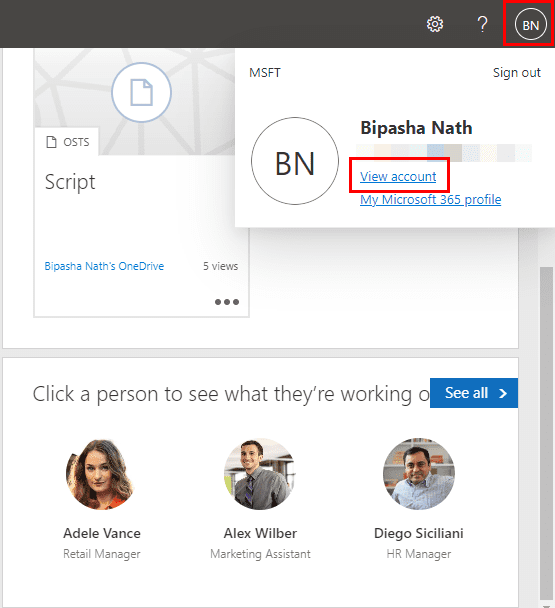Sign out of the account

point(516,73)
